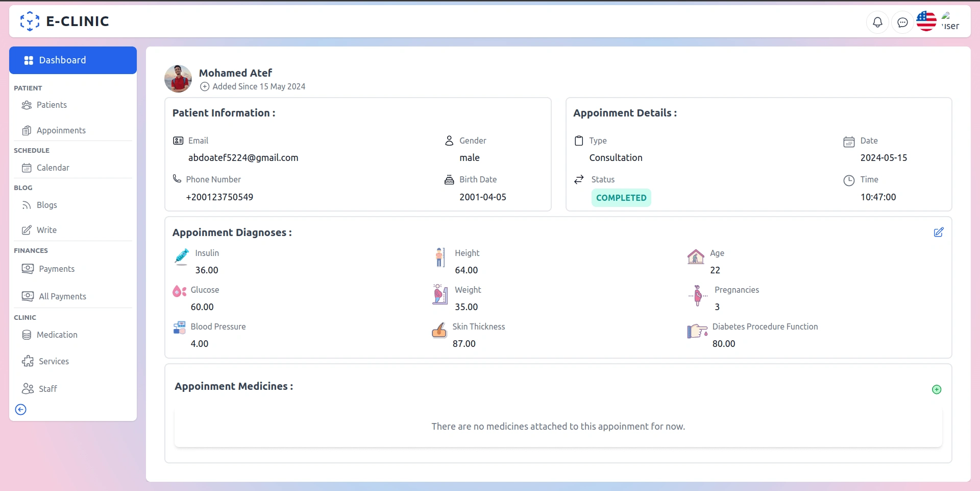Screen dimensions: 980x491
Task: Open the Medication section
Action: [57, 335]
